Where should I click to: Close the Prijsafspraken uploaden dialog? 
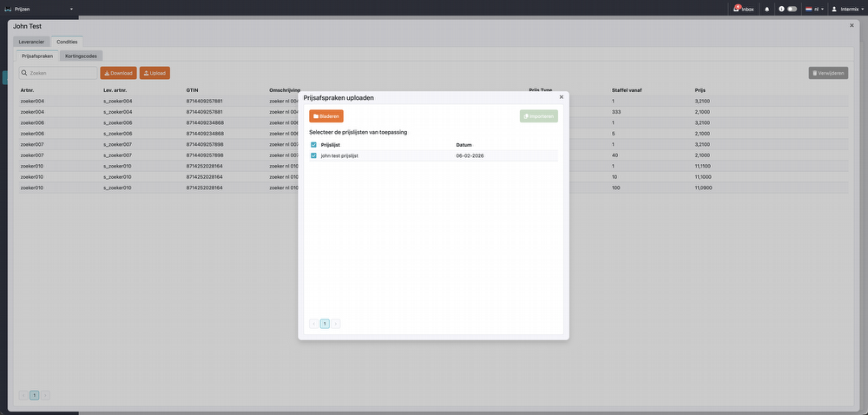tap(561, 97)
